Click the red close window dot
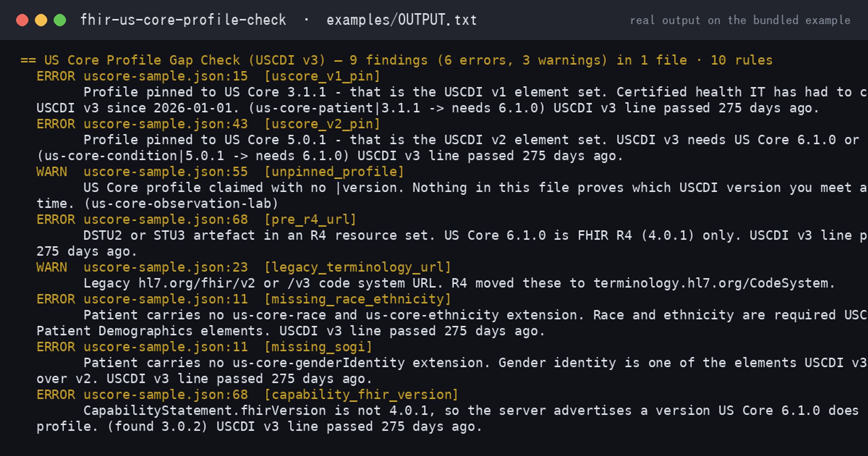This screenshot has width=868, height=456. (22, 20)
